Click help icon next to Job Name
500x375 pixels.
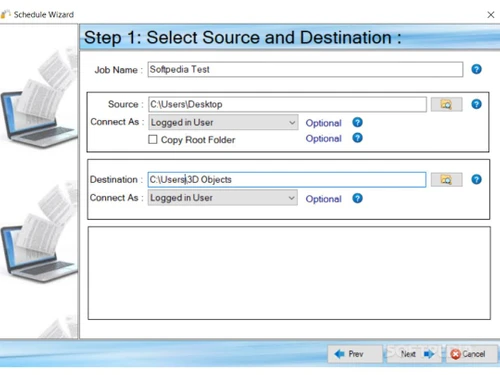click(x=476, y=69)
